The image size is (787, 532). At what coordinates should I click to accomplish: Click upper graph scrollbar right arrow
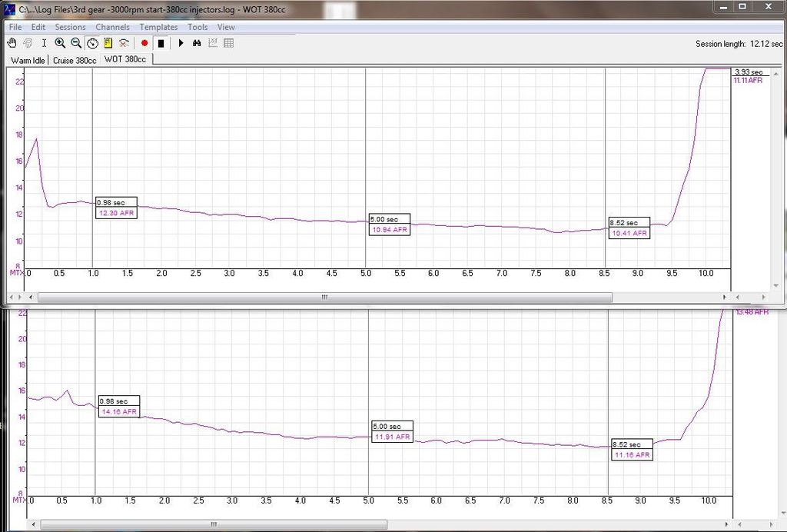(725, 297)
